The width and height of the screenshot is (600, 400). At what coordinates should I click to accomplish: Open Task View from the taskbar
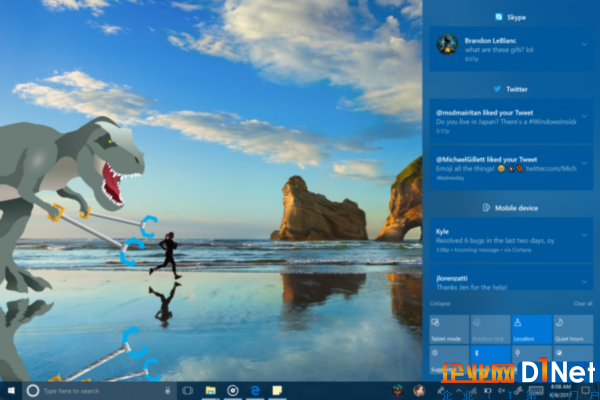[188, 391]
